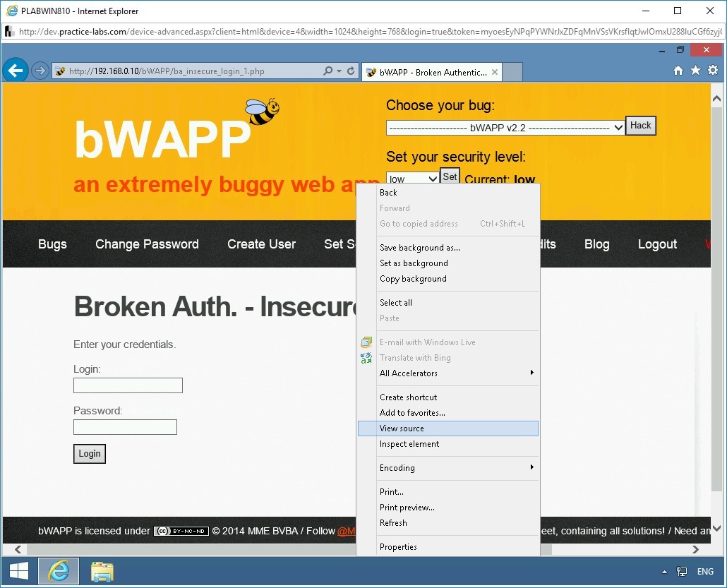This screenshot has width=727, height=588.
Task: Click Change Password in the navigation bar
Action: click(x=147, y=244)
